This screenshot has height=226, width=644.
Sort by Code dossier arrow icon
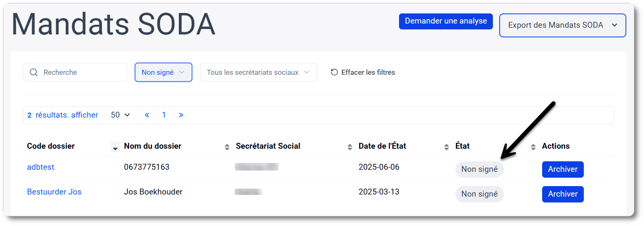(x=115, y=147)
